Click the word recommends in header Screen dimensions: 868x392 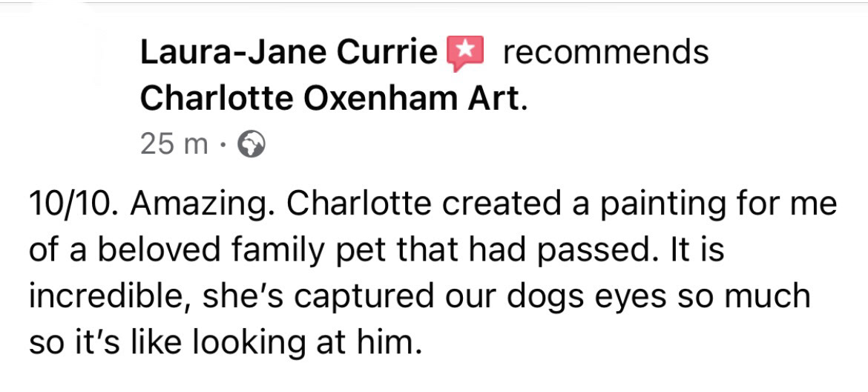[x=605, y=53]
